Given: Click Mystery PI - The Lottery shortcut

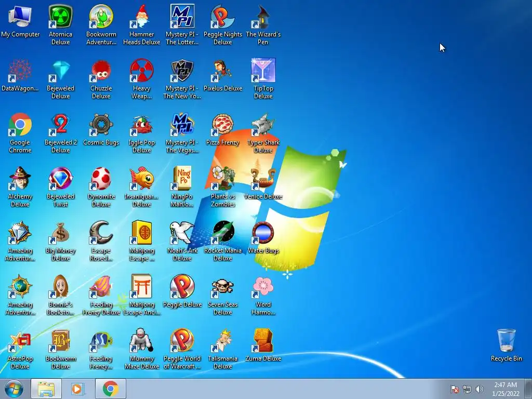Looking at the screenshot, I should (182, 16).
